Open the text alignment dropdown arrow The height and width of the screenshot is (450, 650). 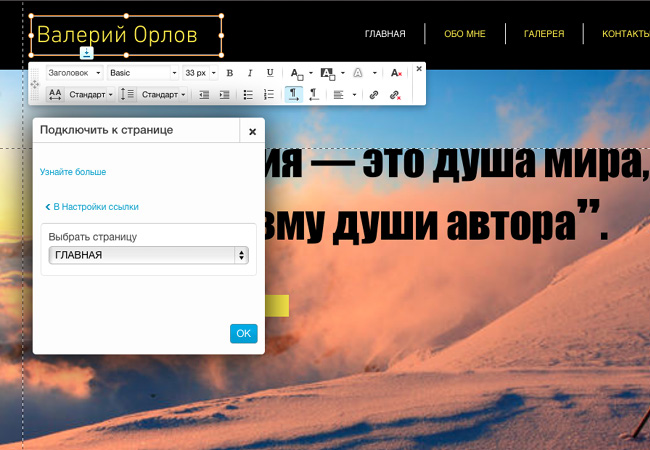pyautogui.click(x=354, y=95)
